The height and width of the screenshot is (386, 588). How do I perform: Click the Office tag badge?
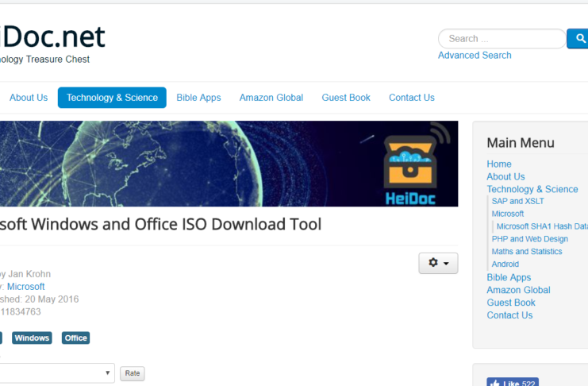(x=75, y=338)
